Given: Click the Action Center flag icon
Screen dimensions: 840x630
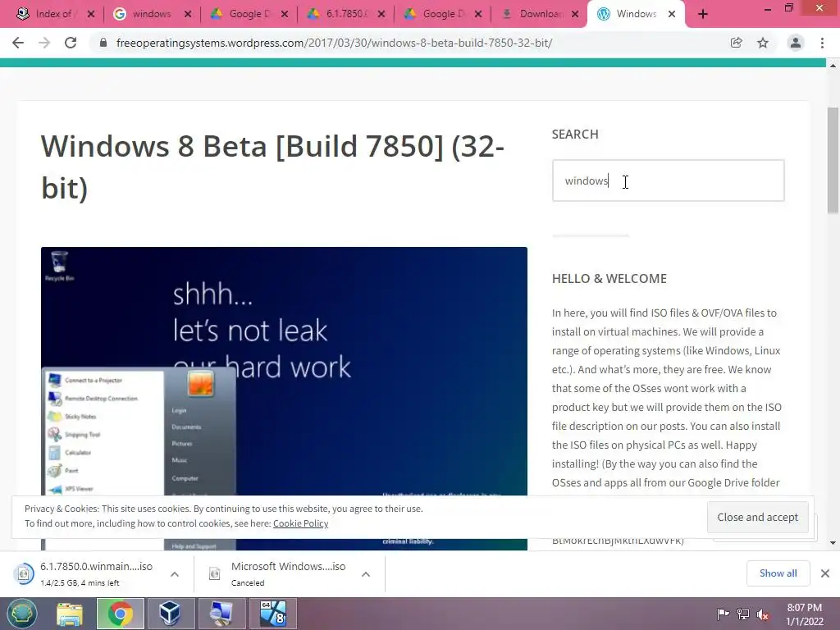Looking at the screenshot, I should (x=724, y=614).
